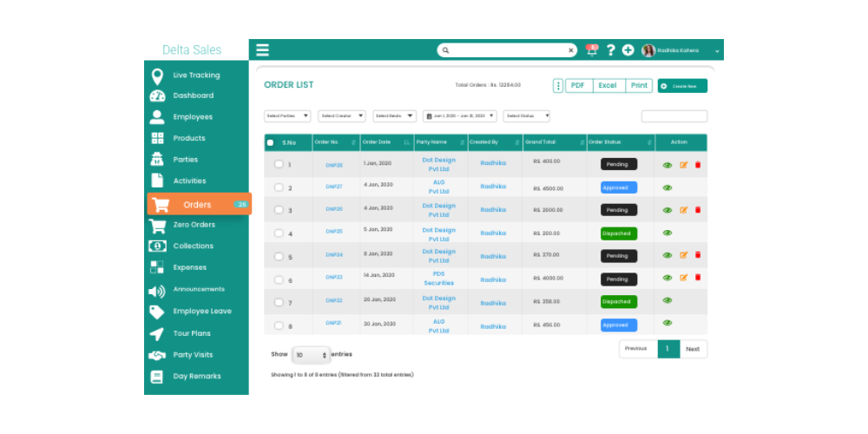
Task: Click inside the top search bar
Action: (x=507, y=50)
